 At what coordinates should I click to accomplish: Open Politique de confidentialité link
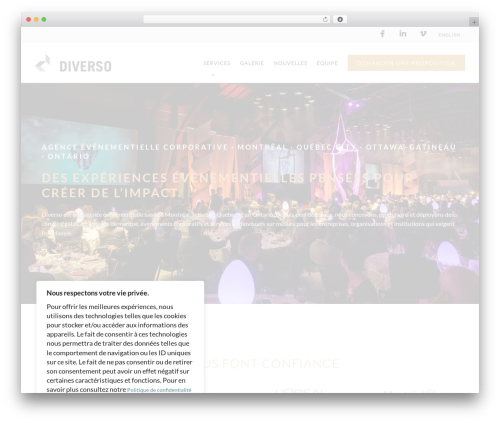point(159,390)
